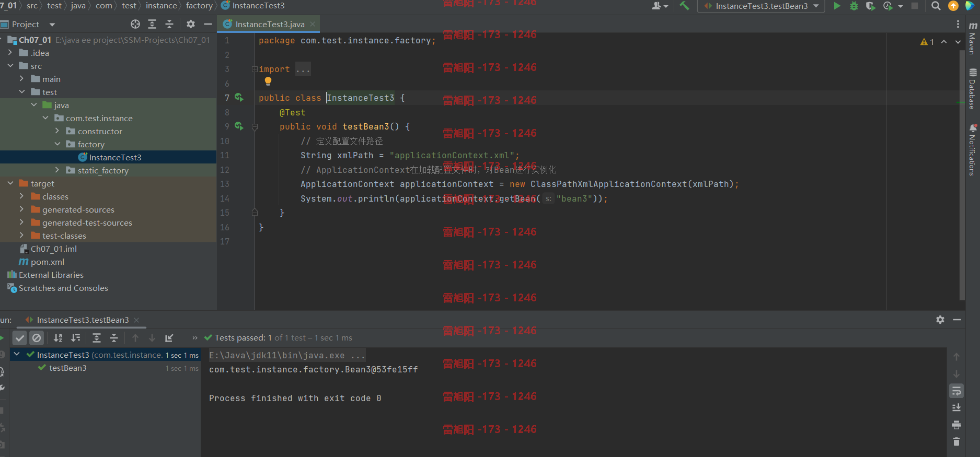980x457 pixels.
Task: Hide the Project tool window
Action: 208,24
